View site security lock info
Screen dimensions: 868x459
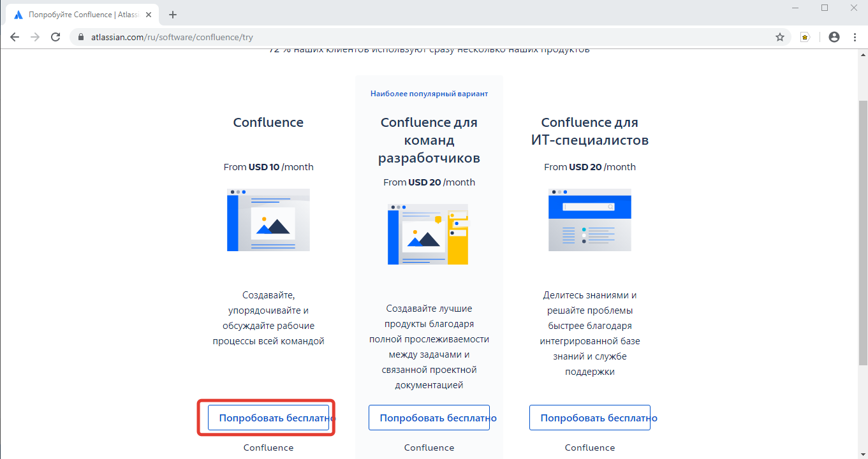click(x=81, y=37)
